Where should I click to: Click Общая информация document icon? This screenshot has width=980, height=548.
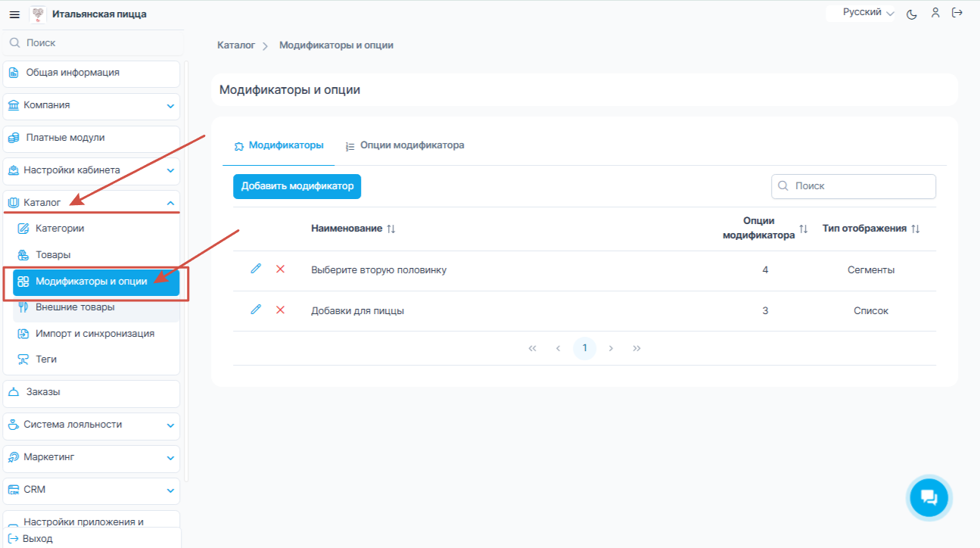13,73
